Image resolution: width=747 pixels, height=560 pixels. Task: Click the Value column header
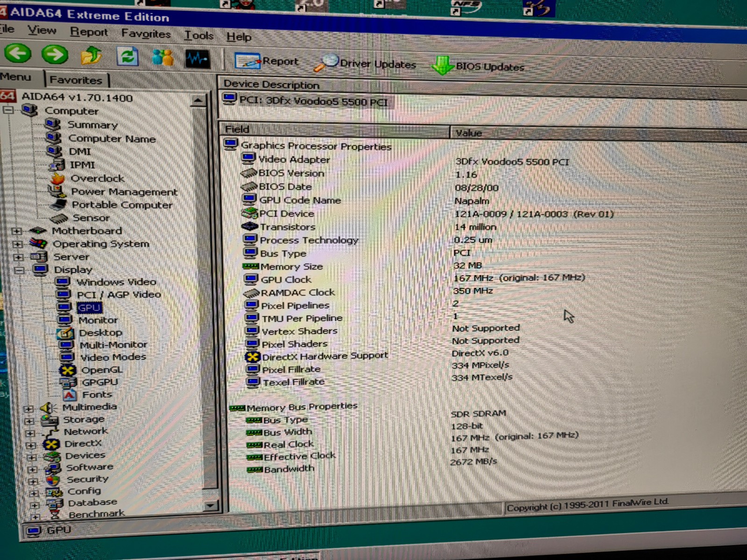tap(599, 134)
